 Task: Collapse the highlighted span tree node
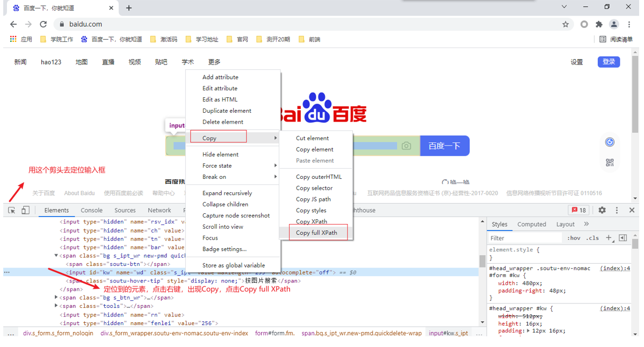click(x=56, y=256)
